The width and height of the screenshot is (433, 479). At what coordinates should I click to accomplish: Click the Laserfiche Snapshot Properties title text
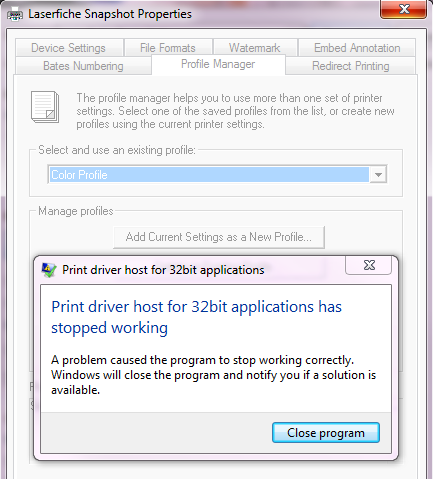[x=110, y=14]
